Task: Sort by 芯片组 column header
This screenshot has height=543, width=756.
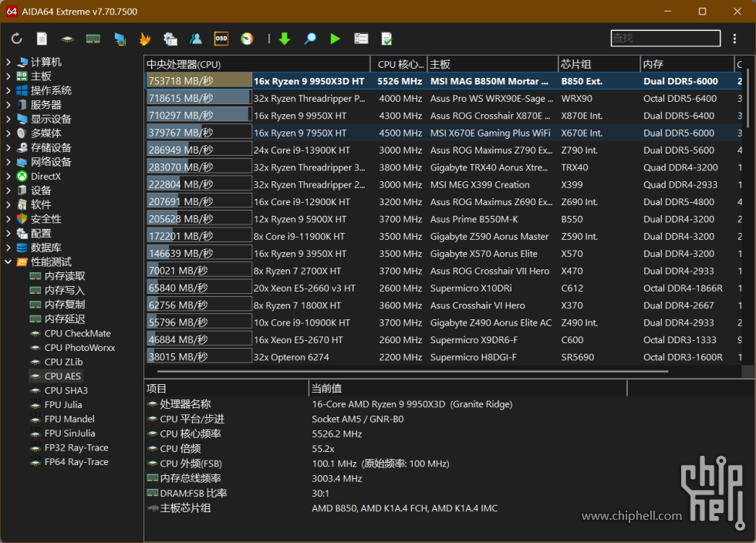Action: [x=599, y=64]
